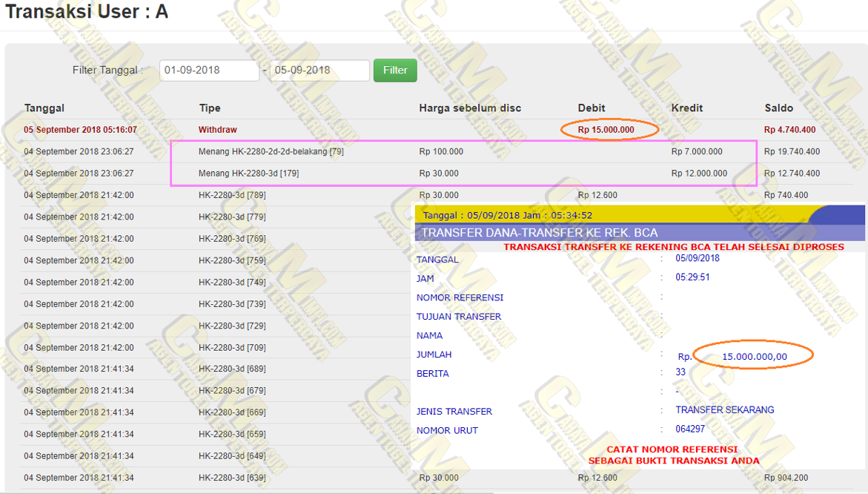This screenshot has height=494, width=868.
Task: Click the start date field showing 01-09-2018
Action: click(209, 70)
